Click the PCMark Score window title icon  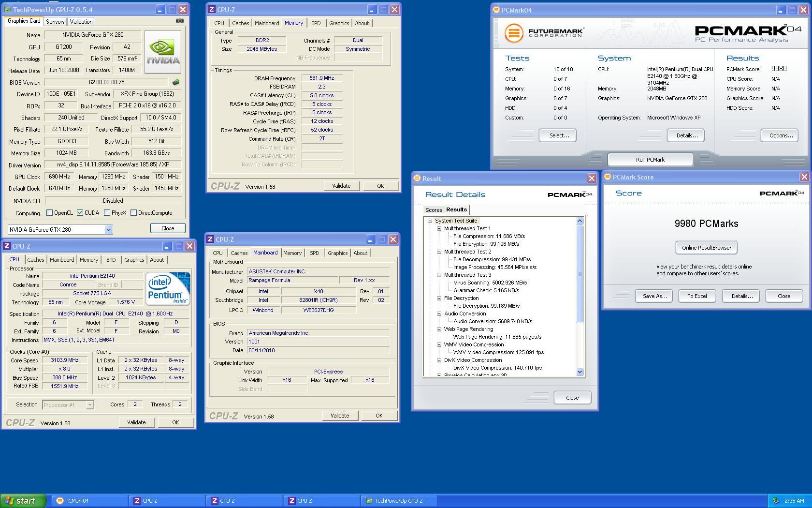click(608, 177)
